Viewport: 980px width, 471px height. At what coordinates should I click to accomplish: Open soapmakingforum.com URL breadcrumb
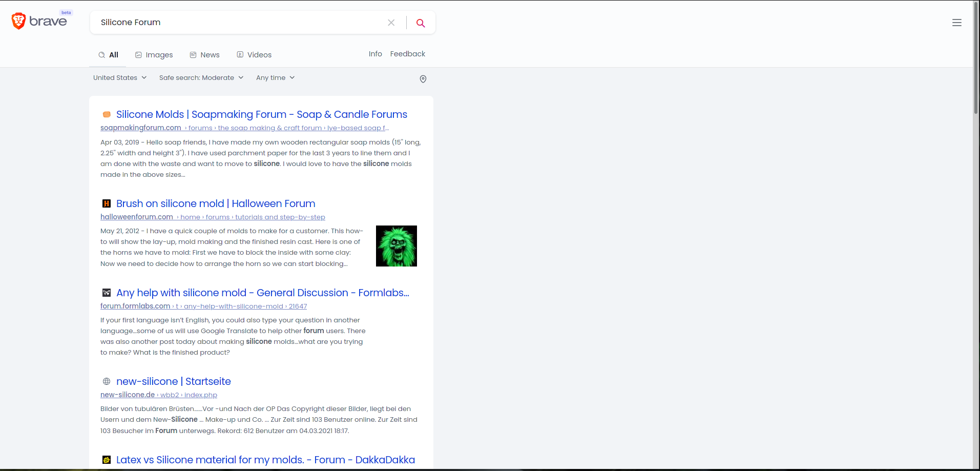[x=245, y=128]
